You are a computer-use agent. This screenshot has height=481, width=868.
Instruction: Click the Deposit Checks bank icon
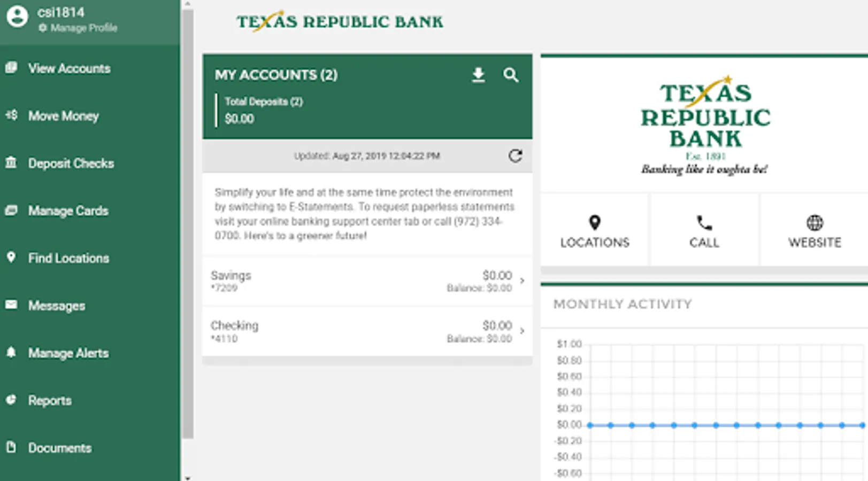pos(11,162)
